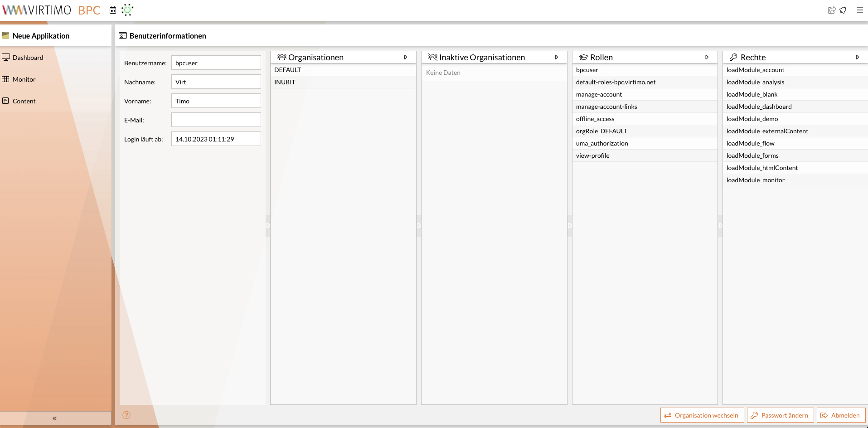Click the share arrow icon
Image resolution: width=868 pixels, height=428 pixels.
831,10
